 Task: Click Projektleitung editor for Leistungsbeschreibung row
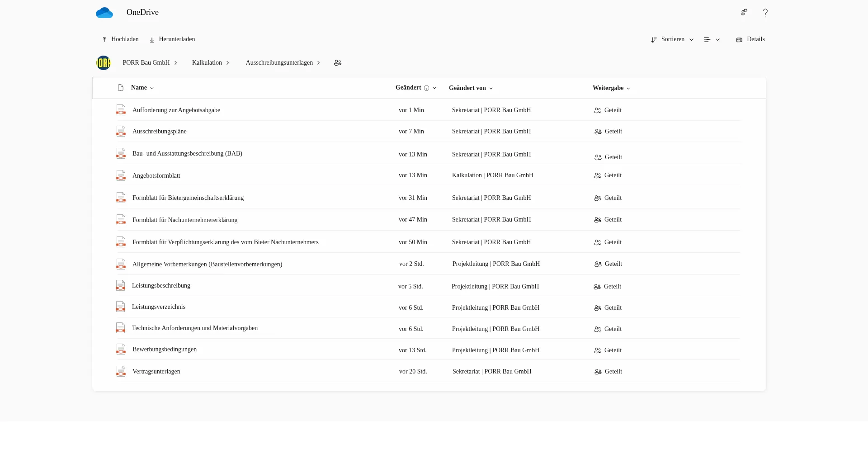click(495, 286)
